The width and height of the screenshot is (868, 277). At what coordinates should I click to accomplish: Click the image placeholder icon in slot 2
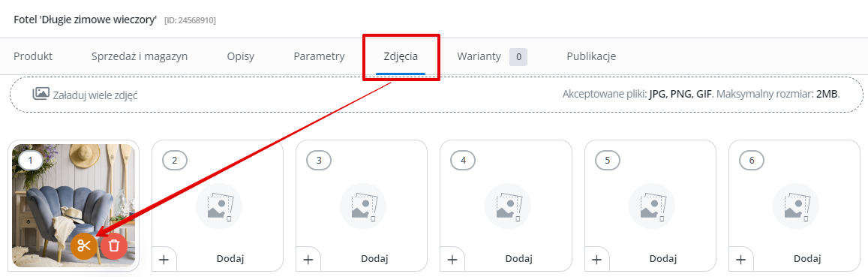(x=219, y=206)
